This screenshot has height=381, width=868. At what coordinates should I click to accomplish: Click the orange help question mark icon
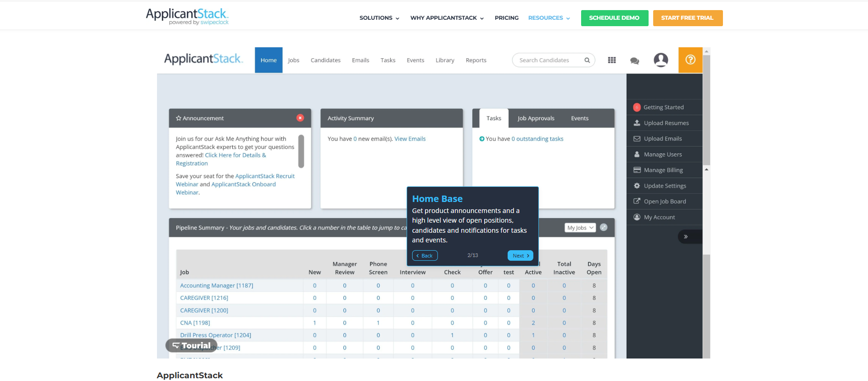point(690,60)
